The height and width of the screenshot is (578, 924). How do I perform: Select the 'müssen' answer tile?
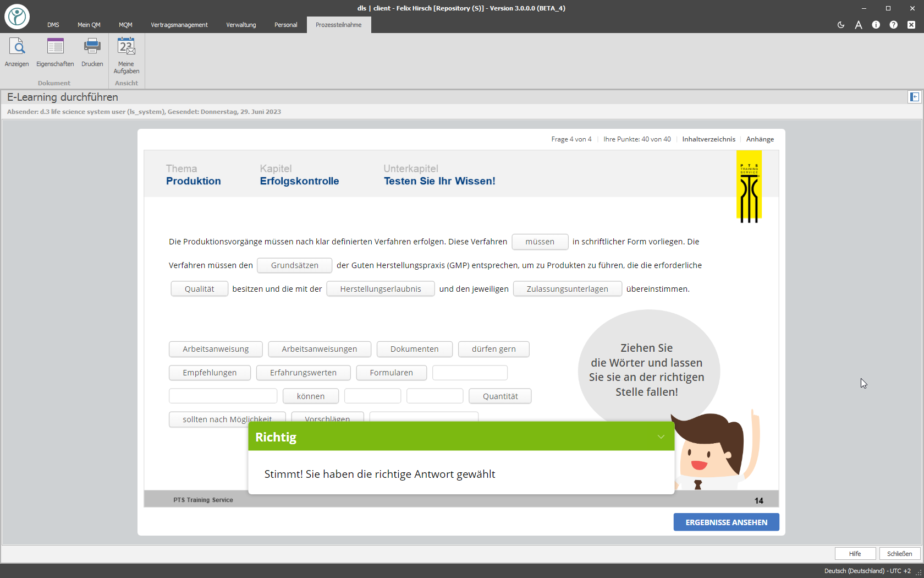540,242
